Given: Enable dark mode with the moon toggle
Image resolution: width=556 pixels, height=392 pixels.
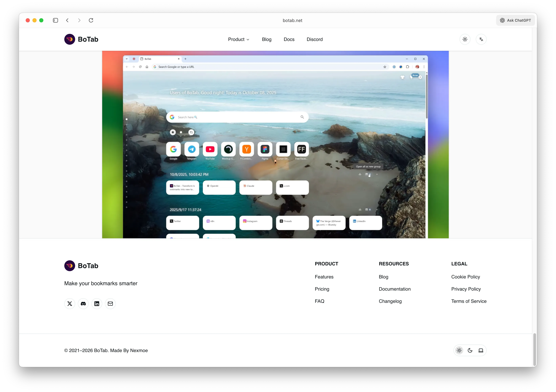Looking at the screenshot, I should [x=470, y=350].
